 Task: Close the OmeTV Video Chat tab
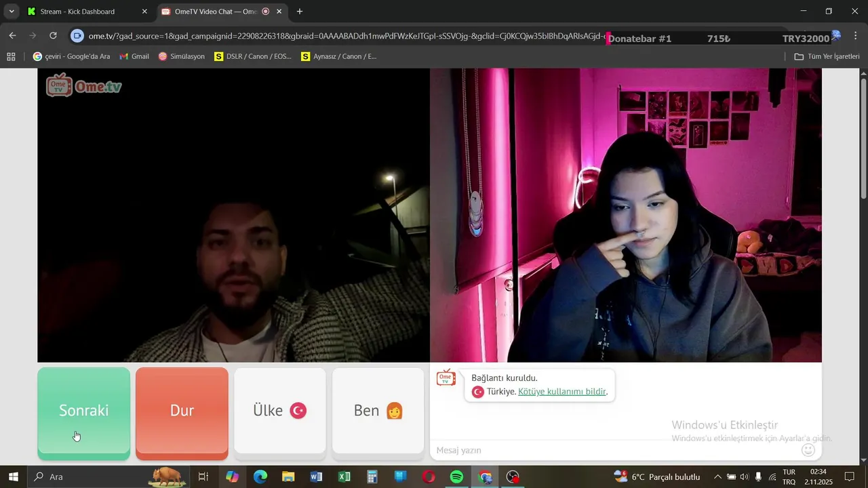(279, 12)
